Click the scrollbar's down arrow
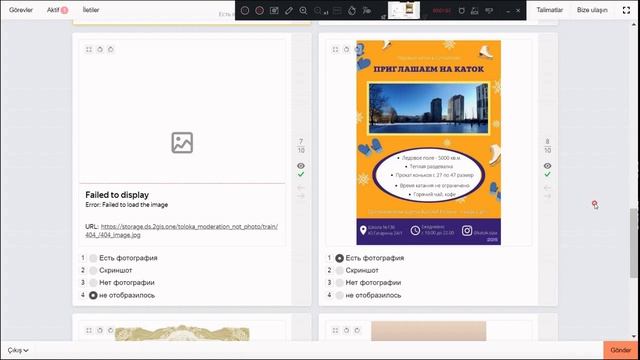 point(633,336)
